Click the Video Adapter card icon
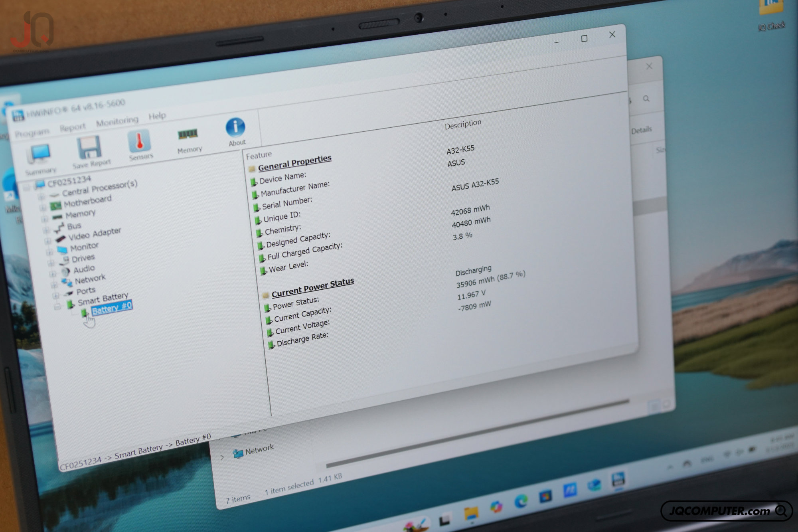 tap(60, 239)
